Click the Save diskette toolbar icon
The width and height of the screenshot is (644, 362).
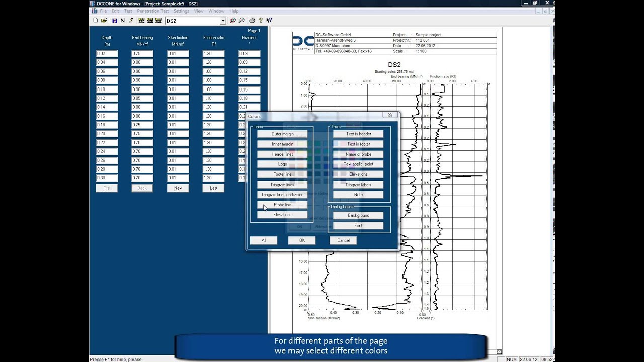114,21
